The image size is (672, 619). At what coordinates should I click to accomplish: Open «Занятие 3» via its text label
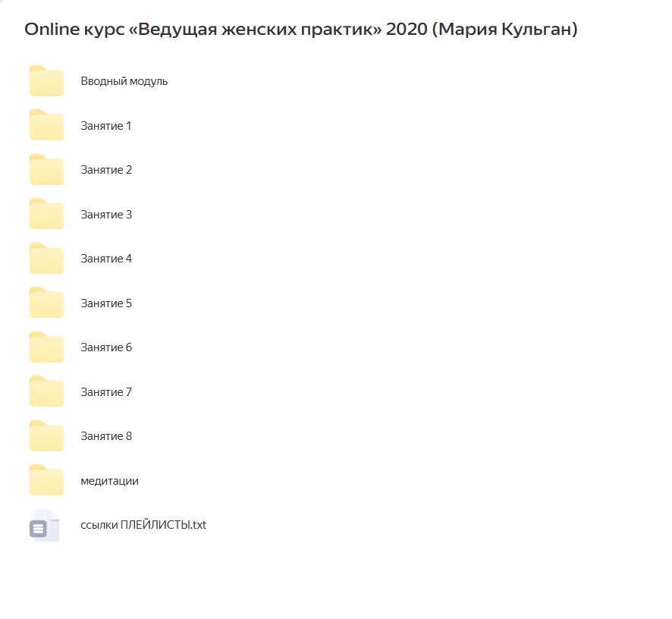coord(106,214)
